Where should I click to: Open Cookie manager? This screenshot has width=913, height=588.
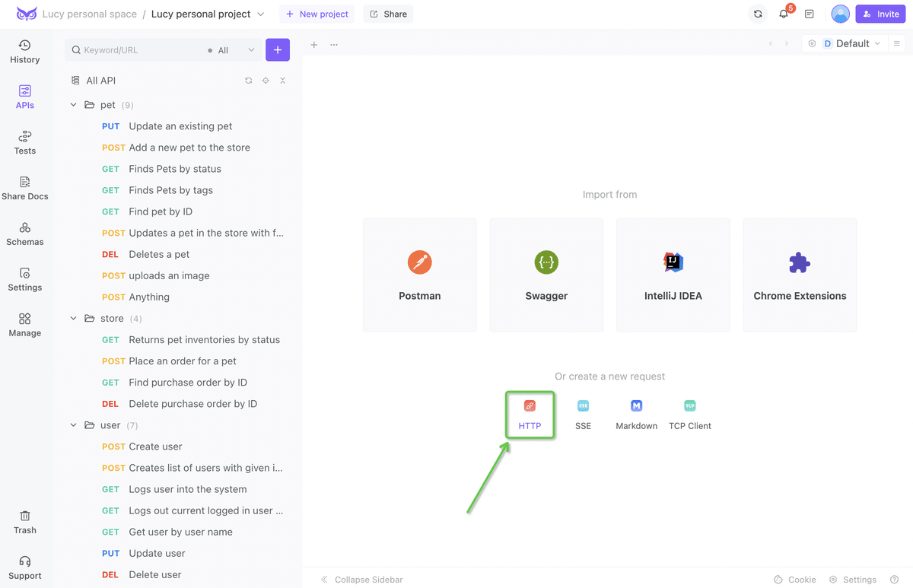click(x=795, y=580)
